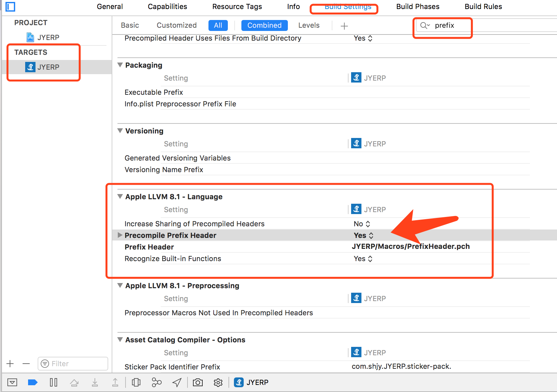Open the Capabilities tab
This screenshot has height=392, width=557.
click(x=167, y=7)
